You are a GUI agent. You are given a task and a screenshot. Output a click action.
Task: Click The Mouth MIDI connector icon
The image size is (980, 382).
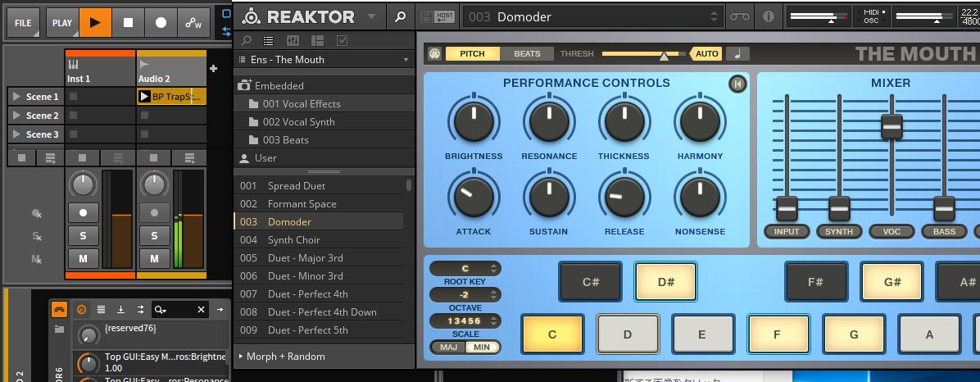434,54
